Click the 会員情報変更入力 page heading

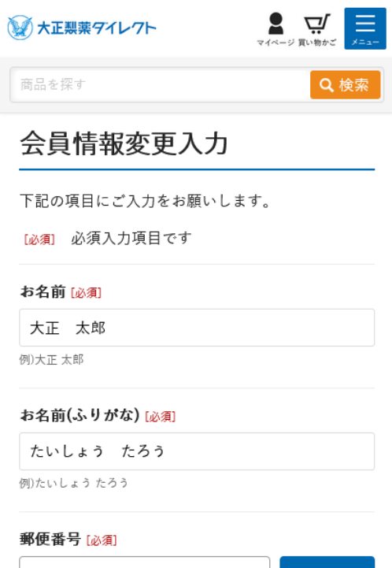point(124,143)
